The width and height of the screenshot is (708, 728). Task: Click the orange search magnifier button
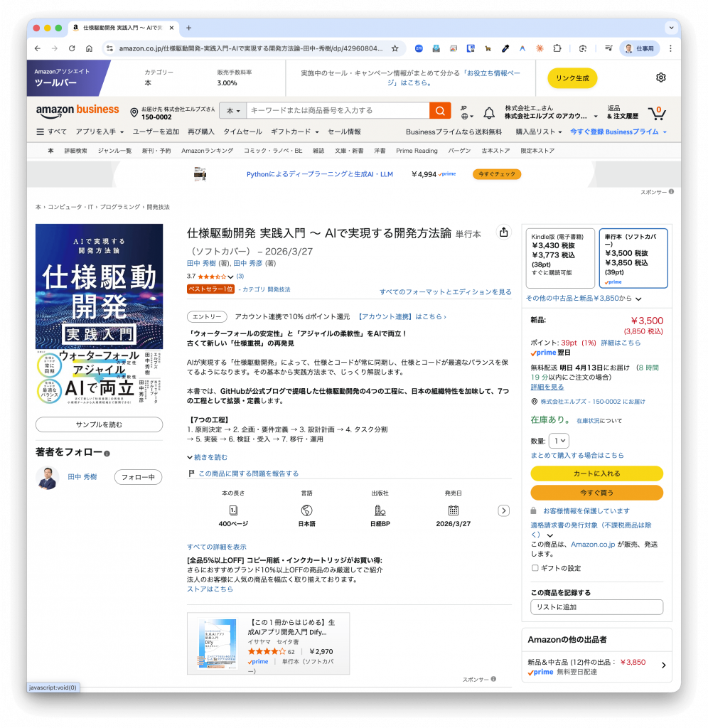pyautogui.click(x=440, y=111)
